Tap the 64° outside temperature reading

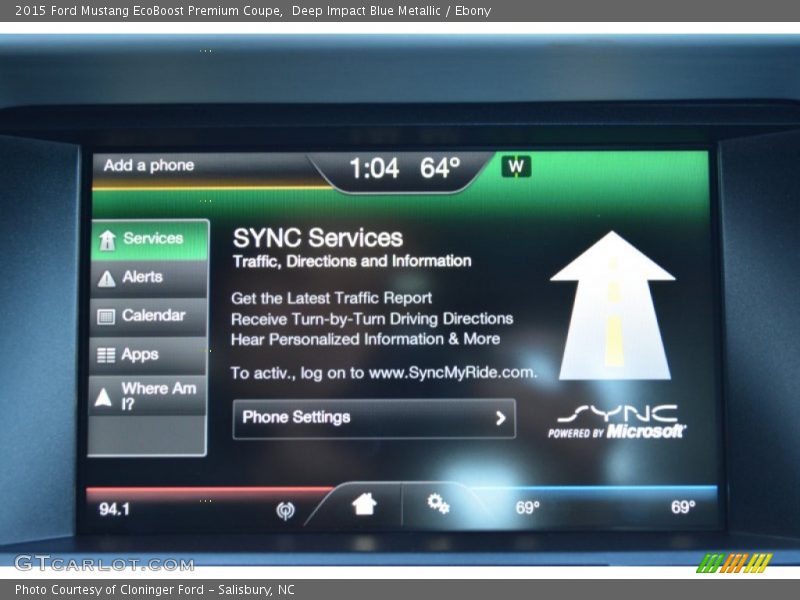440,168
